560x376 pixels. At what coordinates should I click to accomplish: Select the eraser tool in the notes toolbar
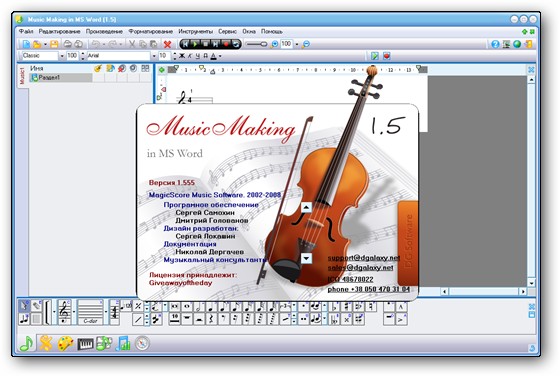pos(36,306)
